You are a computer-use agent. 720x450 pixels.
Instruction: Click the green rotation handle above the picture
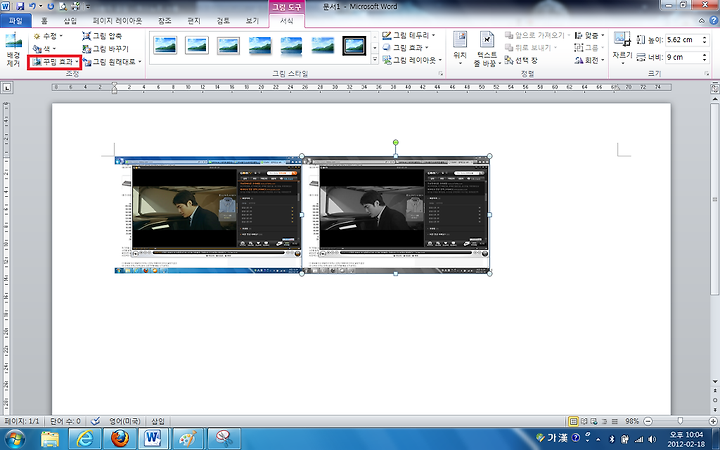(x=396, y=142)
